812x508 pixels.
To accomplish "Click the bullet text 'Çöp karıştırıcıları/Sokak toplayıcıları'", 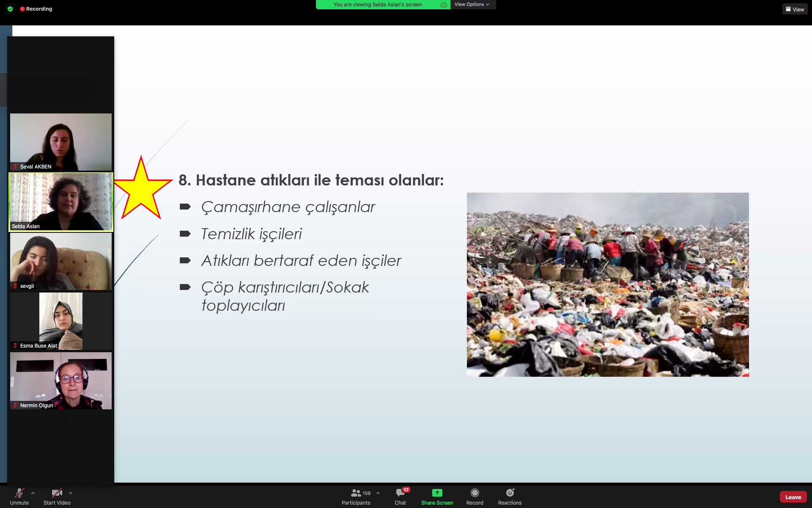I will tap(285, 296).
